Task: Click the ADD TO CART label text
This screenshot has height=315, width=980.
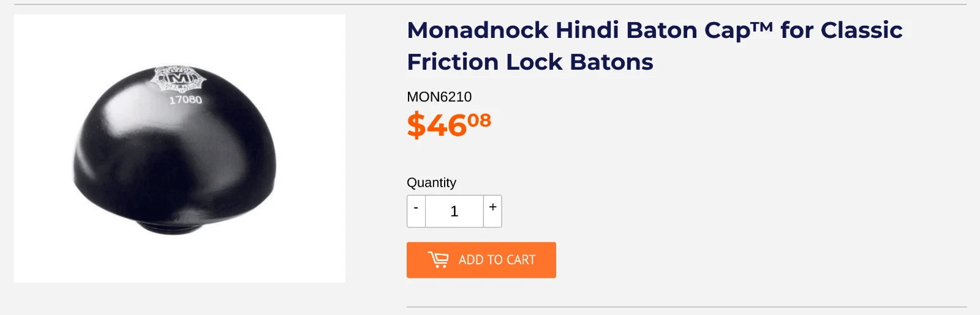Action: pyautogui.click(x=497, y=260)
